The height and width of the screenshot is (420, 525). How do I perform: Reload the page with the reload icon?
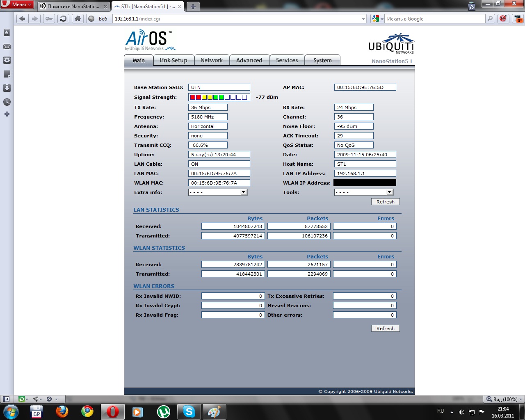pyautogui.click(x=63, y=18)
